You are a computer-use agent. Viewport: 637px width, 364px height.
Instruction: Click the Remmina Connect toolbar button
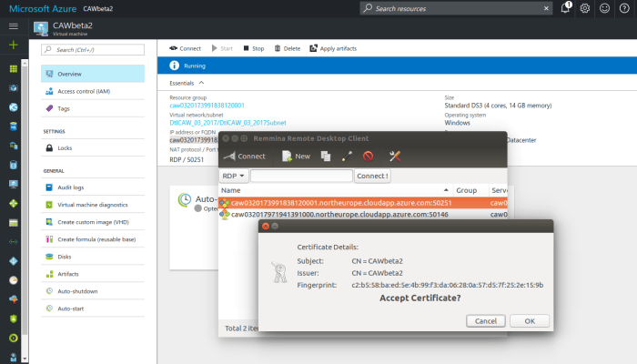click(x=245, y=157)
